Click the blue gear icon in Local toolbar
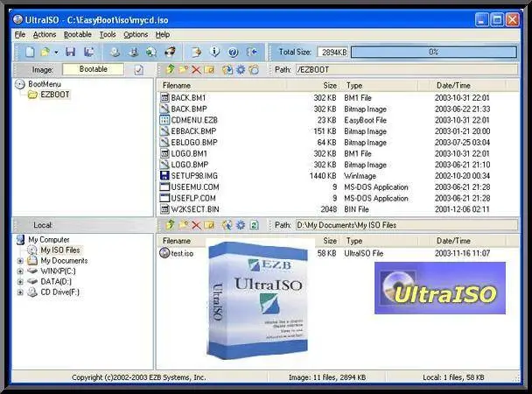This screenshot has width=532, height=394. coord(241,225)
